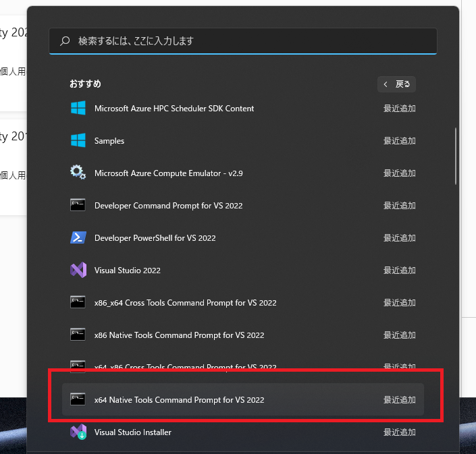Select 'Microsoft Azure Compute Emulator - v2.9' label
This screenshot has height=454, width=476.
tap(169, 173)
